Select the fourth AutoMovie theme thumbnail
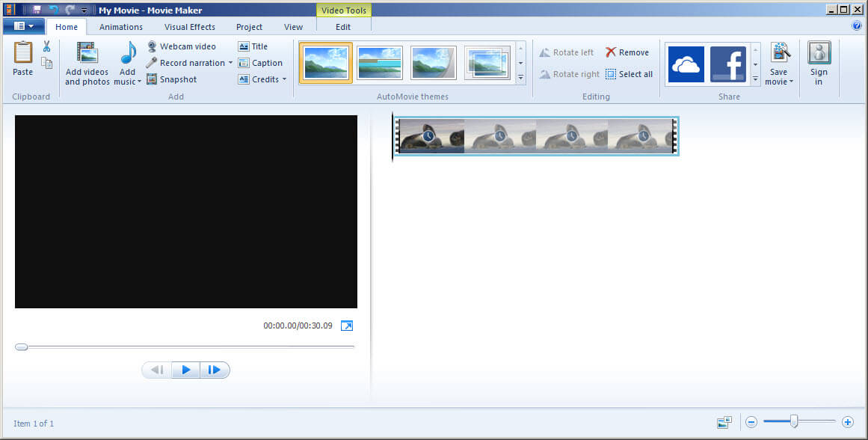Image resolution: width=868 pixels, height=440 pixels. tap(487, 63)
